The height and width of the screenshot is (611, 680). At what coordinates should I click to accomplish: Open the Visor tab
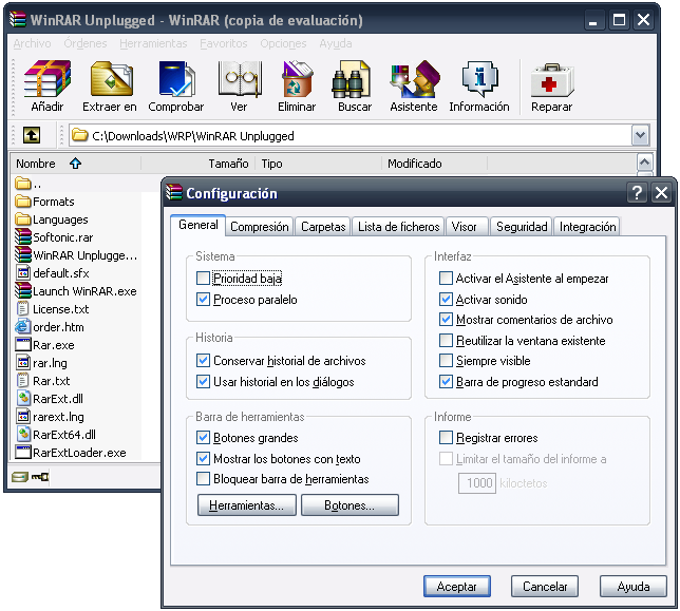pos(467,227)
